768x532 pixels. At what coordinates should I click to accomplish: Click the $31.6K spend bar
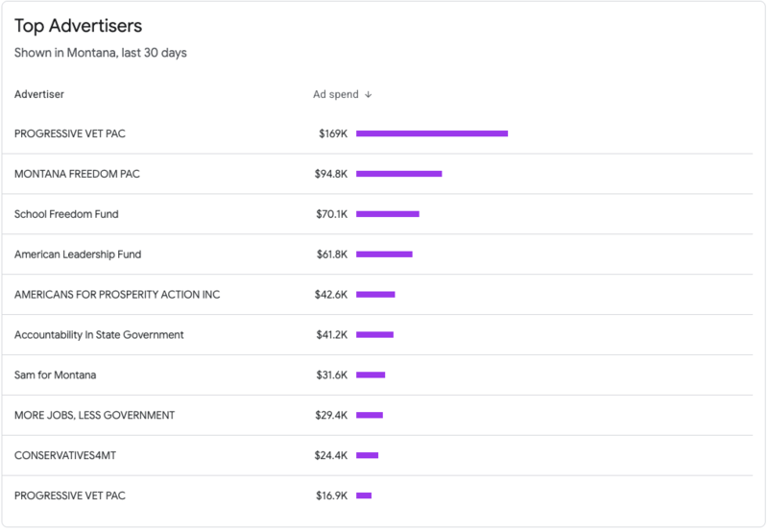pos(371,375)
